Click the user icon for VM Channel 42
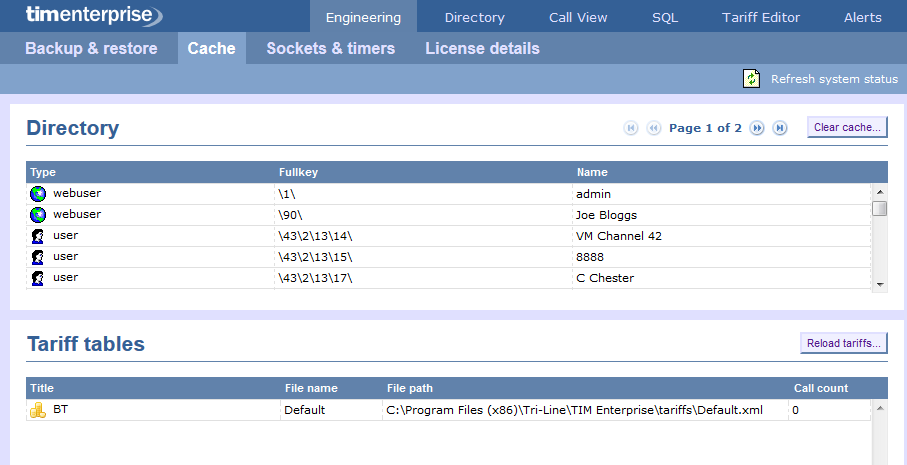The image size is (907, 465). (x=38, y=236)
